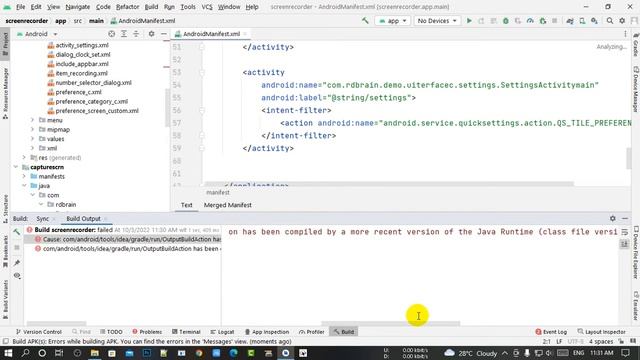640x360 pixels.
Task: Expand the mipmap folder
Action: (x=32, y=129)
